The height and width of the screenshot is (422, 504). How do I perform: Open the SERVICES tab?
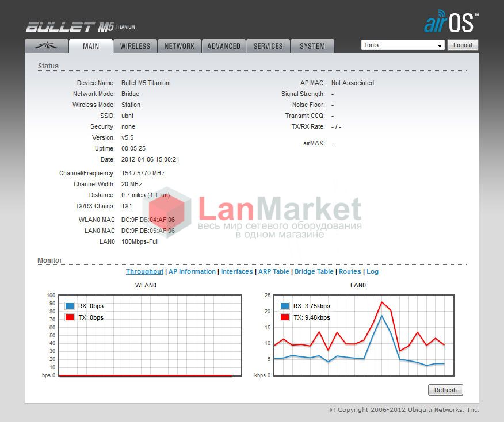268,45
